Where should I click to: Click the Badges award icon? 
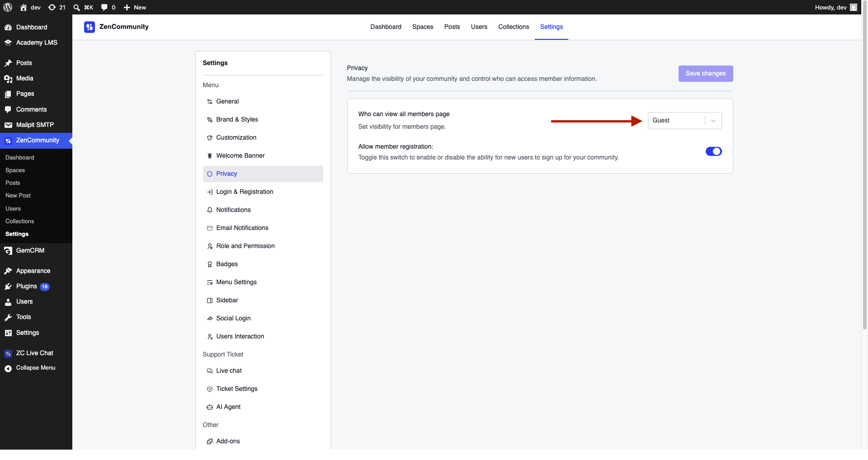coord(210,264)
